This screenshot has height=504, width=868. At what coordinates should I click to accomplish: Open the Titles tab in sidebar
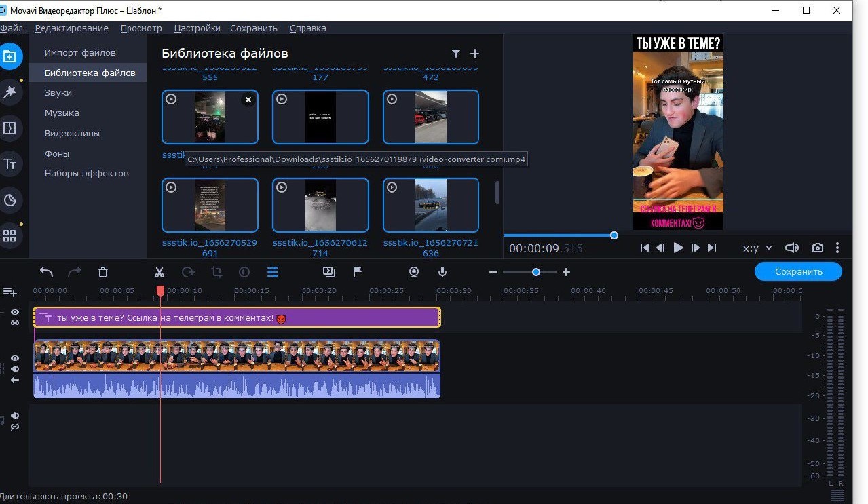[10, 164]
